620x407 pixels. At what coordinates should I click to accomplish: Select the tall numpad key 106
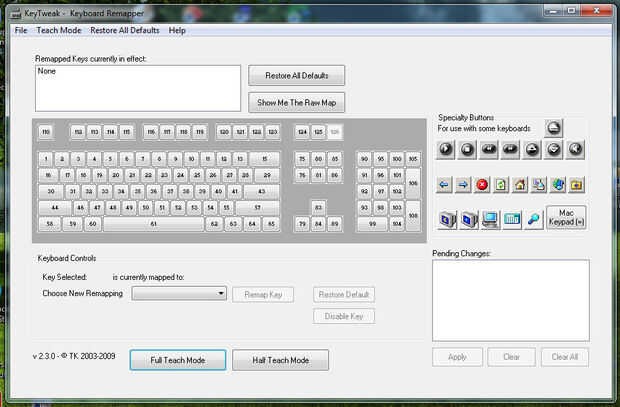click(413, 184)
